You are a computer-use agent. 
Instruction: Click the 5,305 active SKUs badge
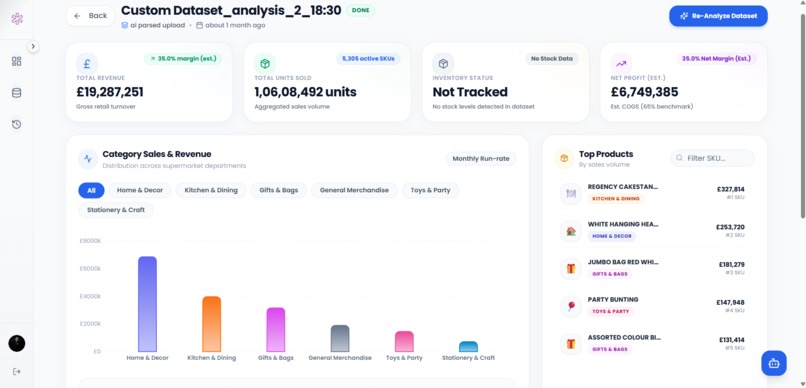(x=368, y=59)
